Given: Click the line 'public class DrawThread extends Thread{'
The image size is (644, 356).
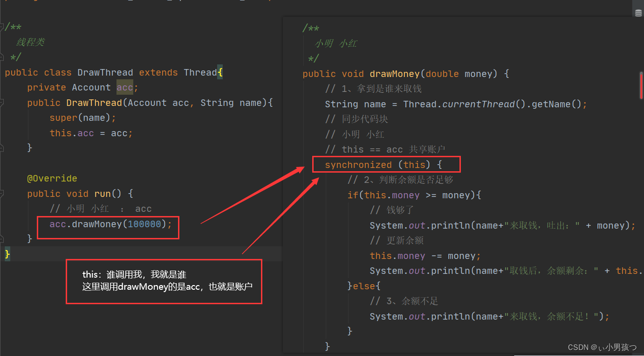Looking at the screenshot, I should coord(114,72).
